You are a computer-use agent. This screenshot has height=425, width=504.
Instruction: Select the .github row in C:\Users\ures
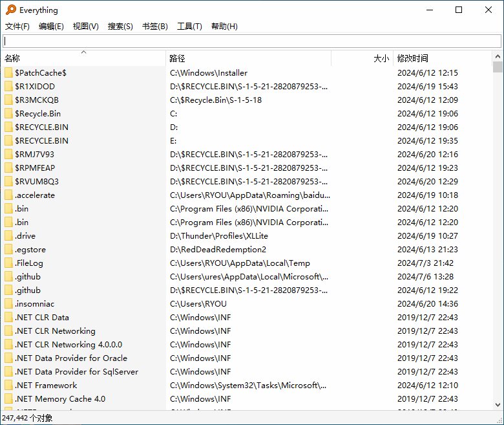[246, 277]
